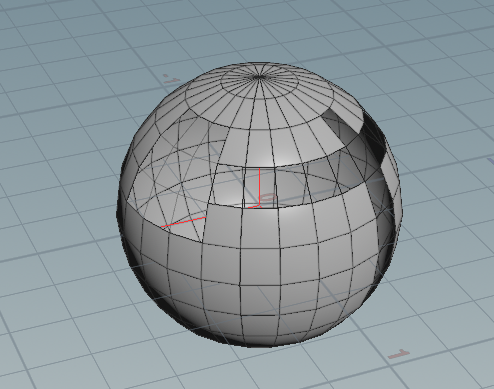Pick the small circular origin handle inside the sphere
Image resolution: width=494 pixels, height=389 pixels.
[268, 197]
